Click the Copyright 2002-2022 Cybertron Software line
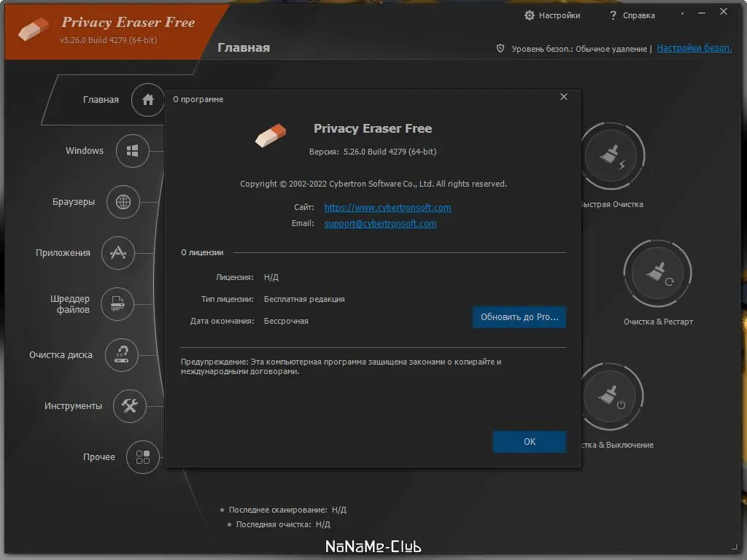Viewport: 747px width, 560px height. click(373, 184)
